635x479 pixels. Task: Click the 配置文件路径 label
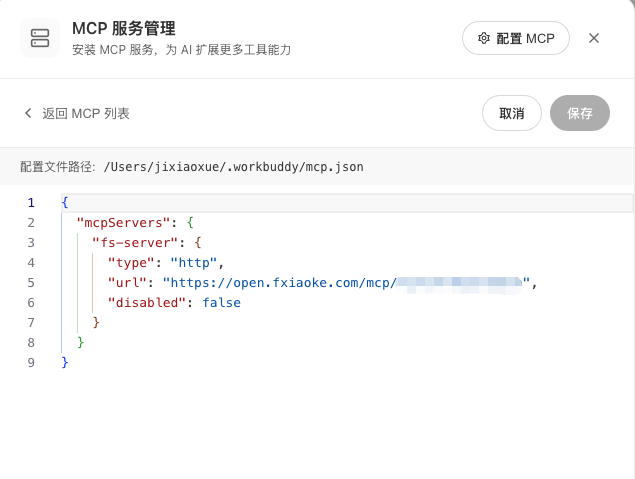pos(58,167)
